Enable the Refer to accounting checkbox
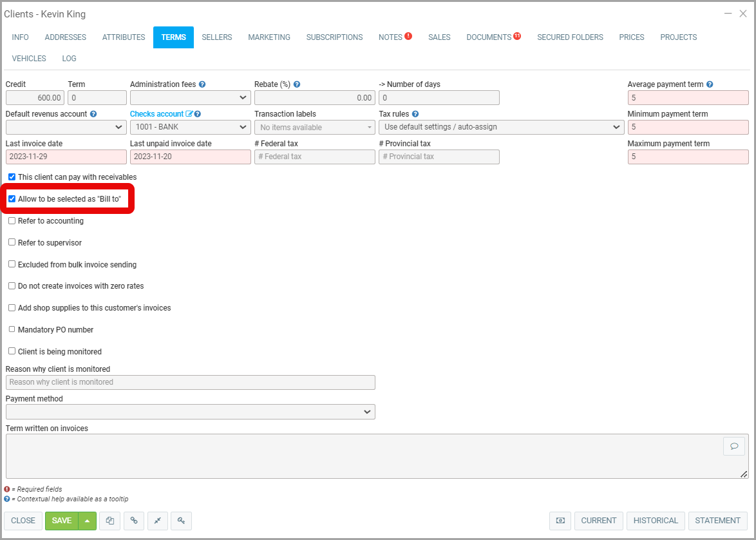 tap(12, 221)
